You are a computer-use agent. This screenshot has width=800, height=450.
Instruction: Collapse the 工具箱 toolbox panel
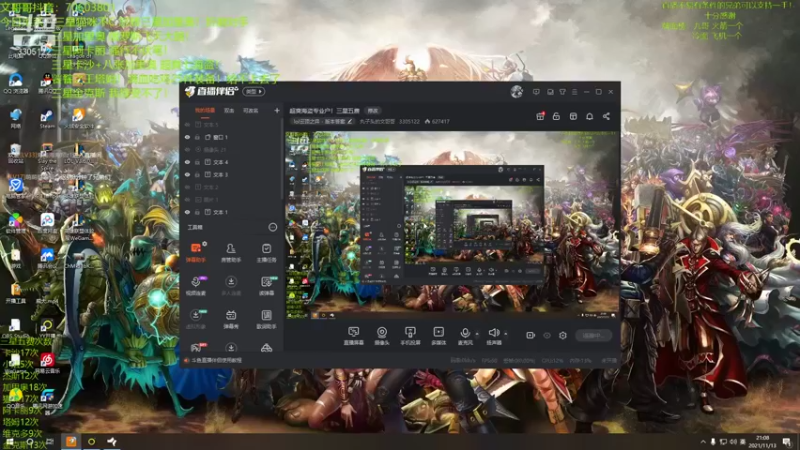(273, 227)
